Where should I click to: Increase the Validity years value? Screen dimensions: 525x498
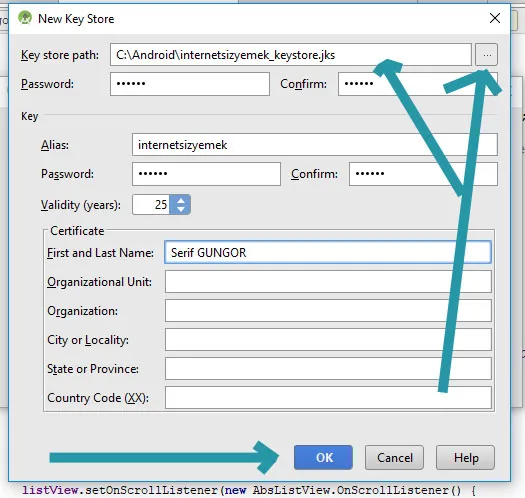pos(180,200)
